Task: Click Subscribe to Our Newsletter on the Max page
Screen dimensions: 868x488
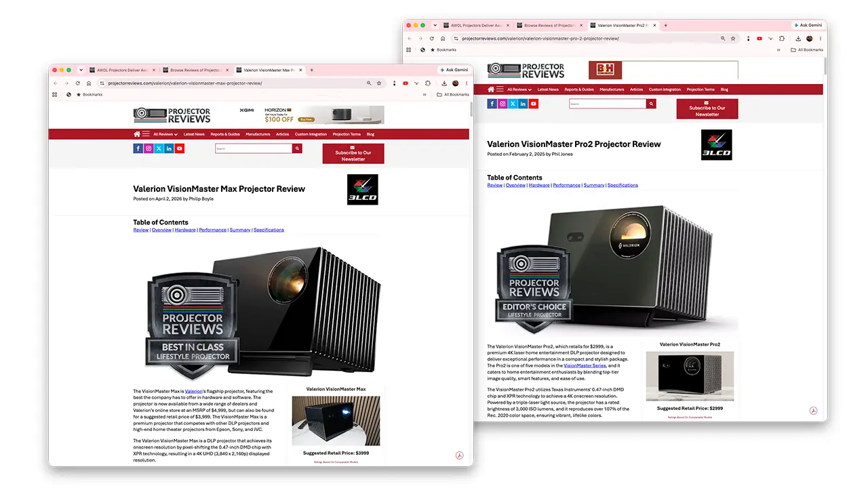Action: click(x=353, y=153)
